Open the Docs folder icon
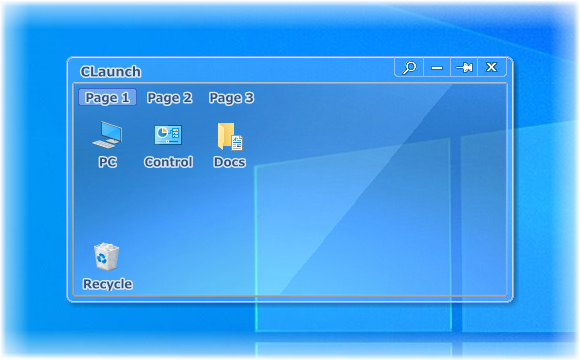580x360 pixels. pyautogui.click(x=230, y=137)
